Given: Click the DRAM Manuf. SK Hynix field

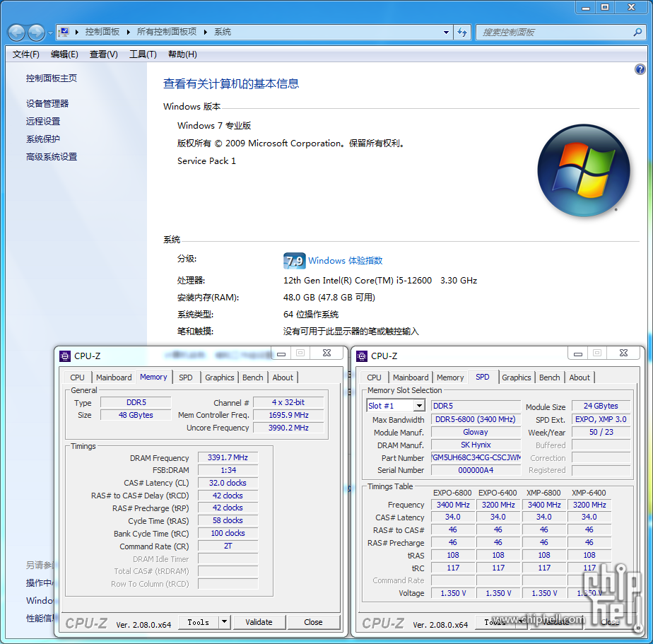Looking at the screenshot, I should (476, 445).
